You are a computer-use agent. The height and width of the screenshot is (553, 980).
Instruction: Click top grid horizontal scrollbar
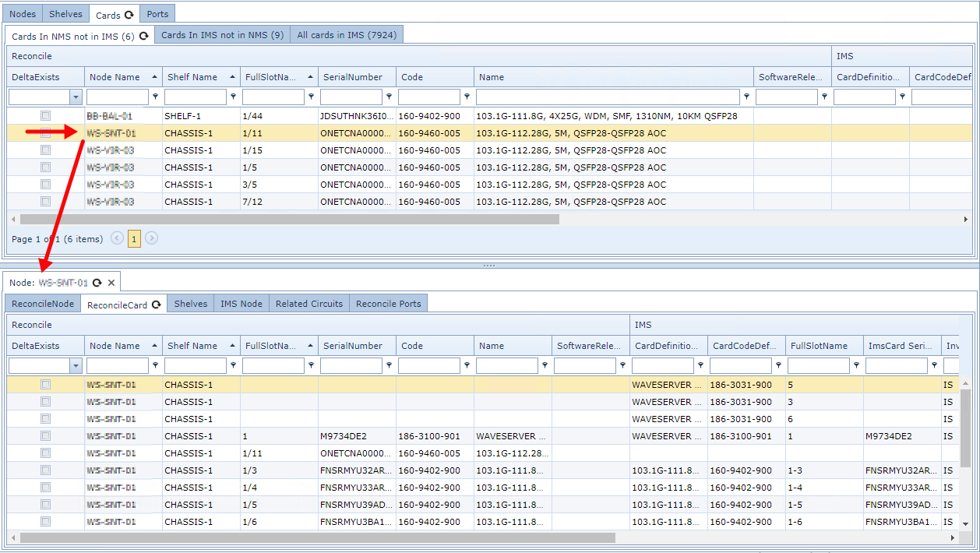(290, 220)
